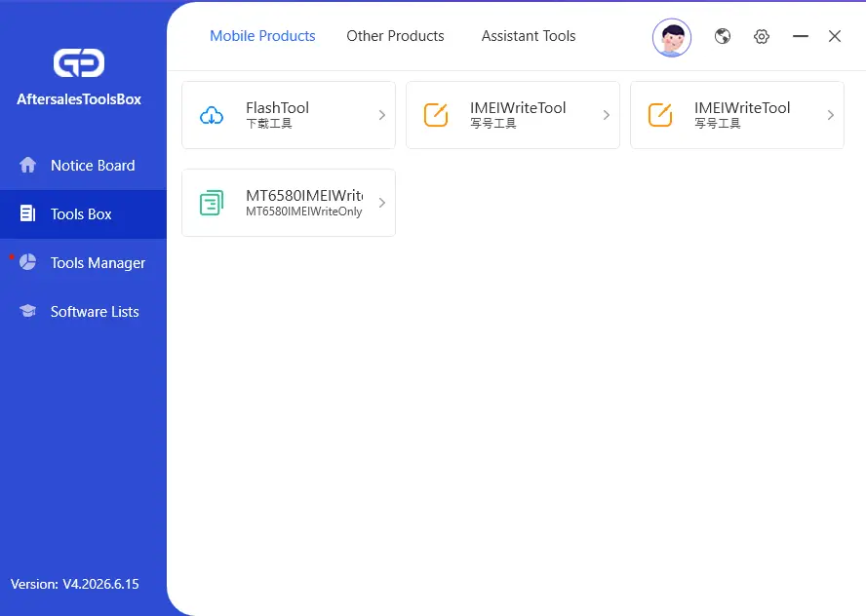Expand the FlashTool card chevron

[381, 115]
